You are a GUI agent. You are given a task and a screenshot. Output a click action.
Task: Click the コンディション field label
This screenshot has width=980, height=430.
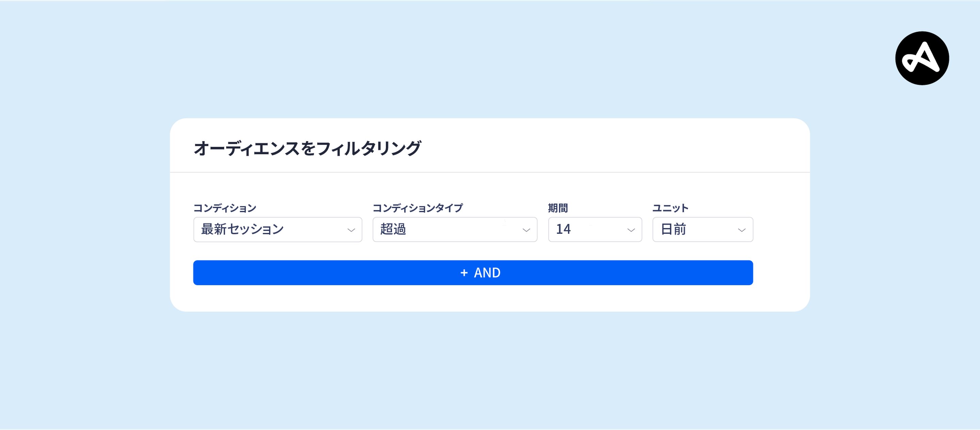pyautogui.click(x=225, y=208)
